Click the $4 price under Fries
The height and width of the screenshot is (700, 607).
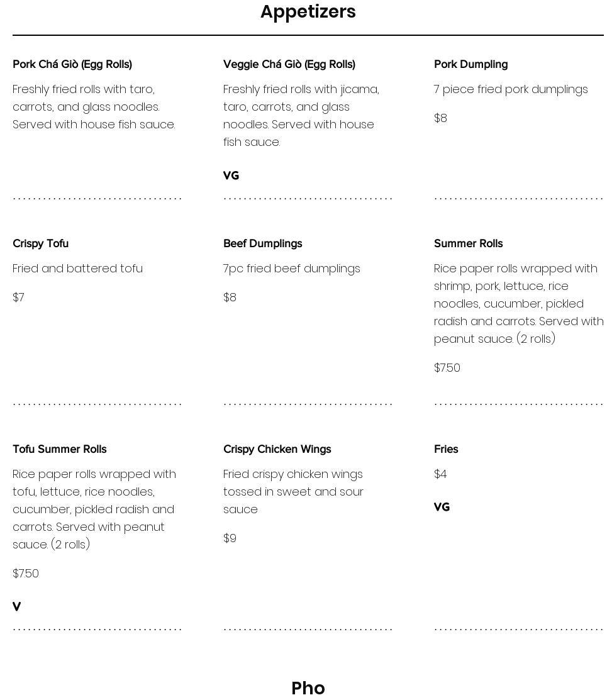point(440,474)
